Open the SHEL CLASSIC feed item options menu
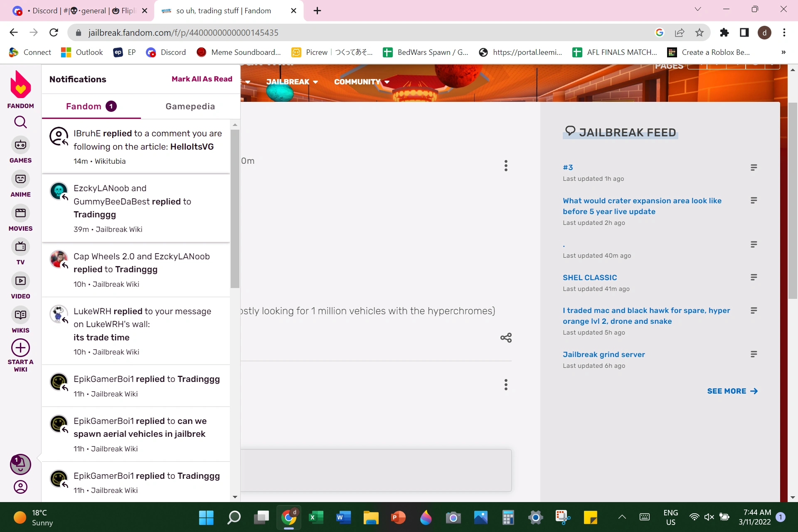This screenshot has height=532, width=798. [x=754, y=277]
